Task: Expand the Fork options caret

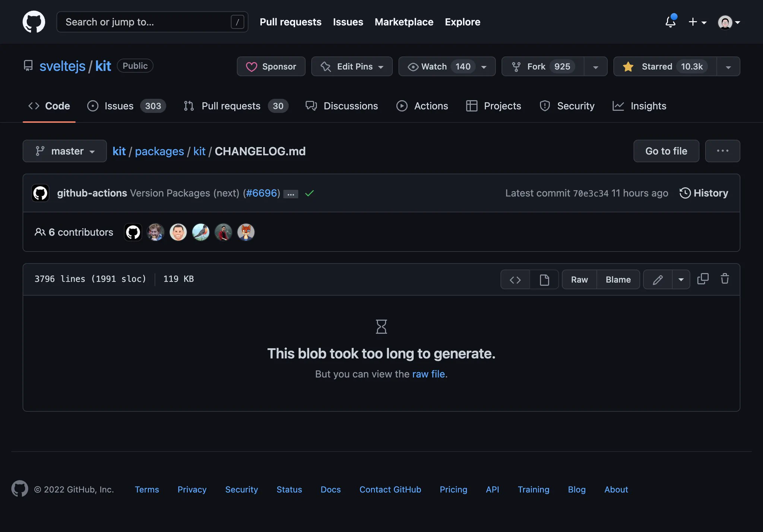Action: [x=596, y=67]
